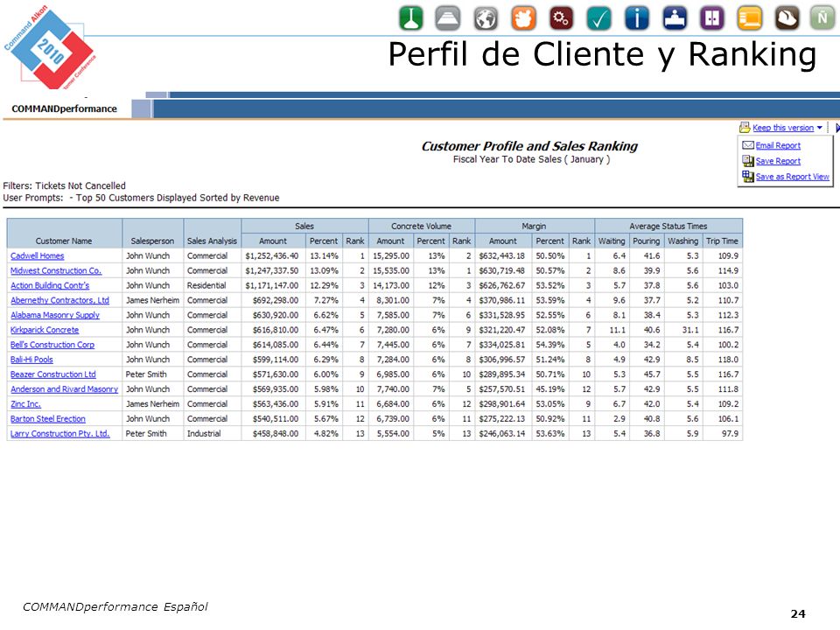
Task: Click the folder icon beside Keep this version
Action: 745,128
